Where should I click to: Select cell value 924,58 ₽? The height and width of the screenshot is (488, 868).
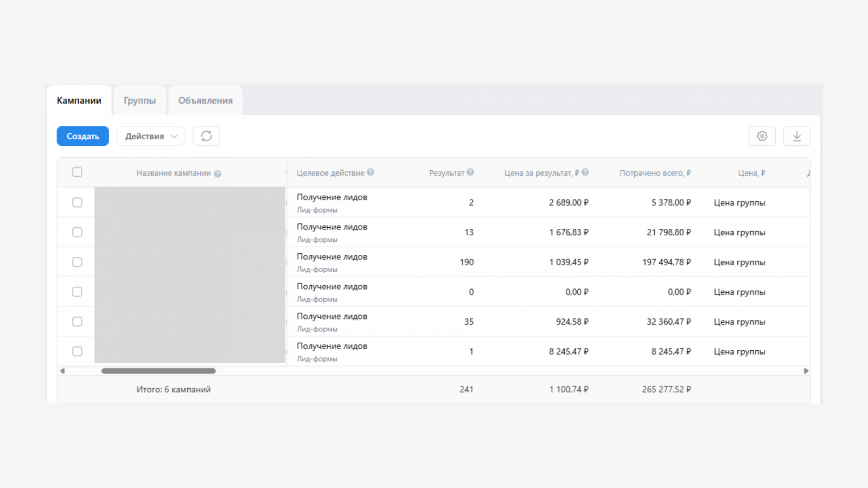(x=572, y=322)
